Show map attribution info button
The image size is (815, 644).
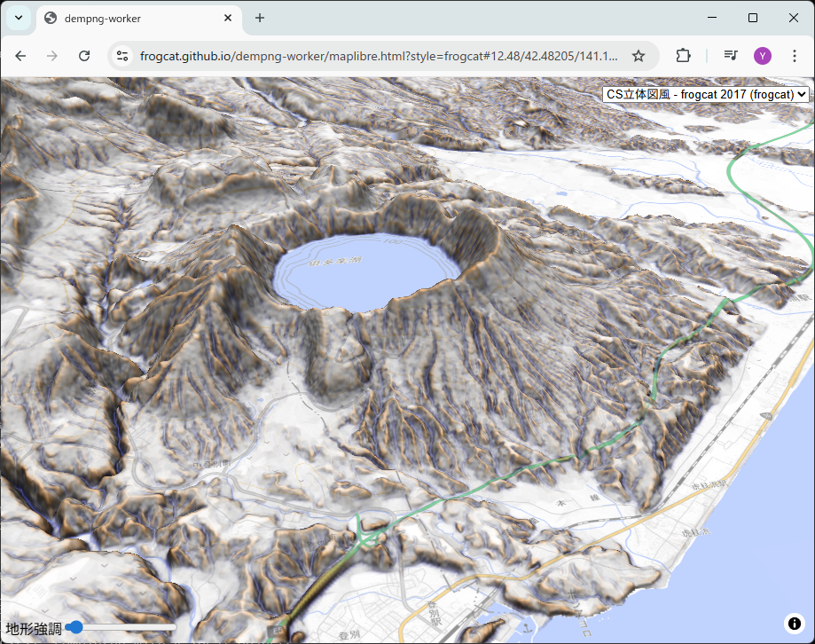[795, 623]
